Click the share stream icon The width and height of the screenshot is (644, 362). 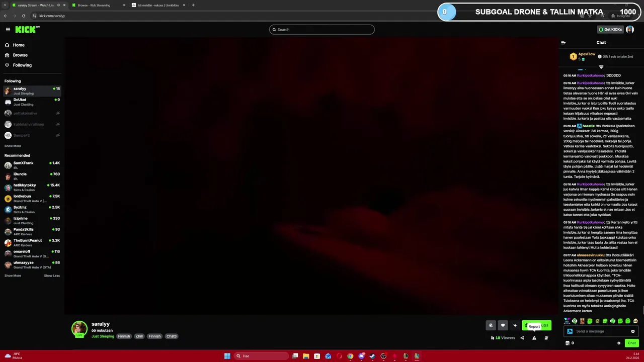pos(522,338)
